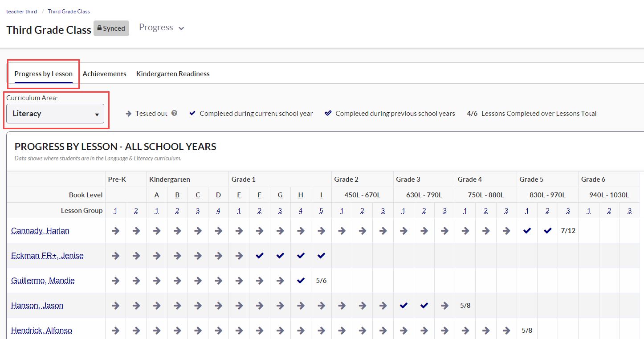Click Hanson Jason's Grade 3 checkmark
Screen dimensions: 644x339
[x=403, y=306]
